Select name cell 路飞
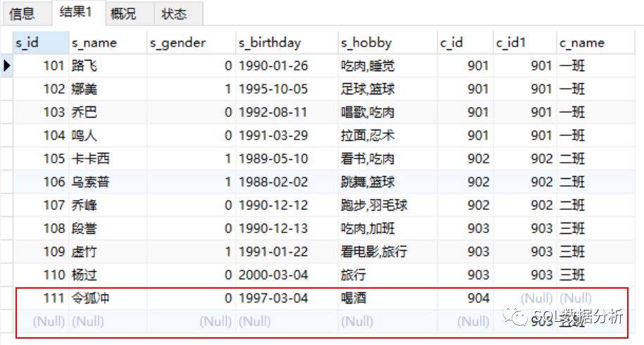This screenshot has height=345, width=644. coord(108,65)
